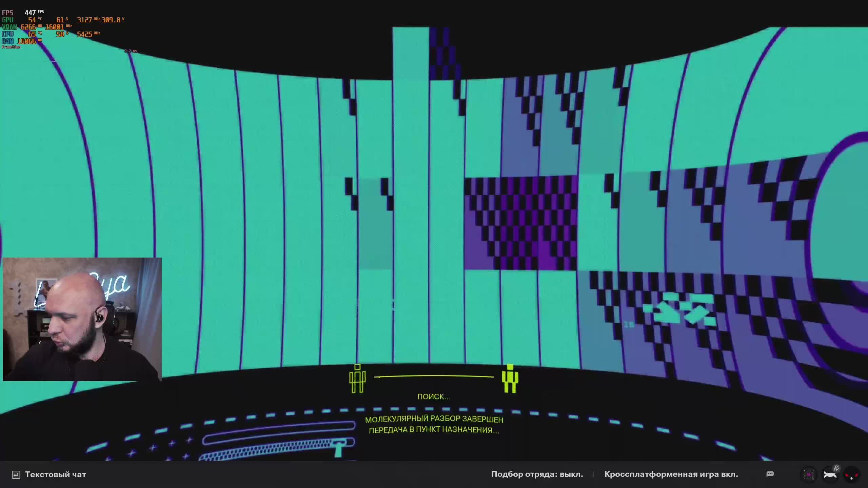Click the transfer progress line between figures
Image resolution: width=868 pixels, height=488 pixels.
pyautogui.click(x=434, y=376)
